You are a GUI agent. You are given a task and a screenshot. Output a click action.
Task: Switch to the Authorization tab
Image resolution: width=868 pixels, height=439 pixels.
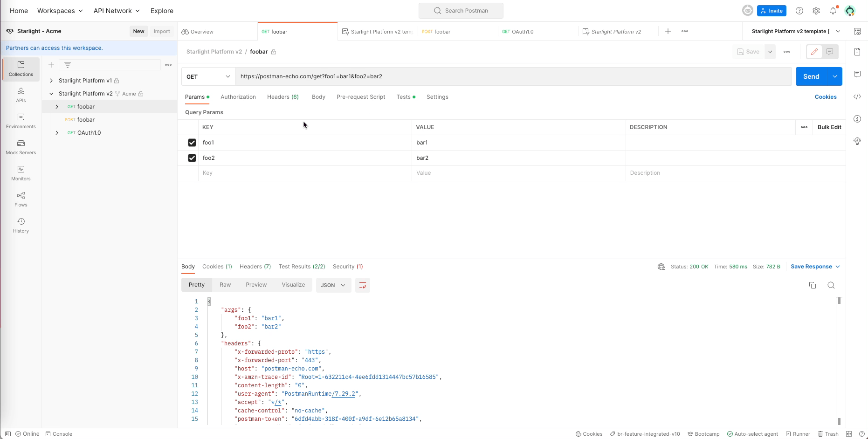238,97
